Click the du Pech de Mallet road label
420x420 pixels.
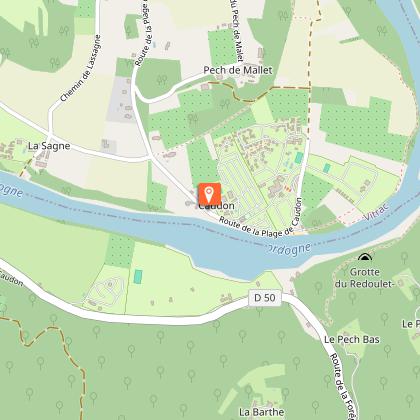click(236, 30)
